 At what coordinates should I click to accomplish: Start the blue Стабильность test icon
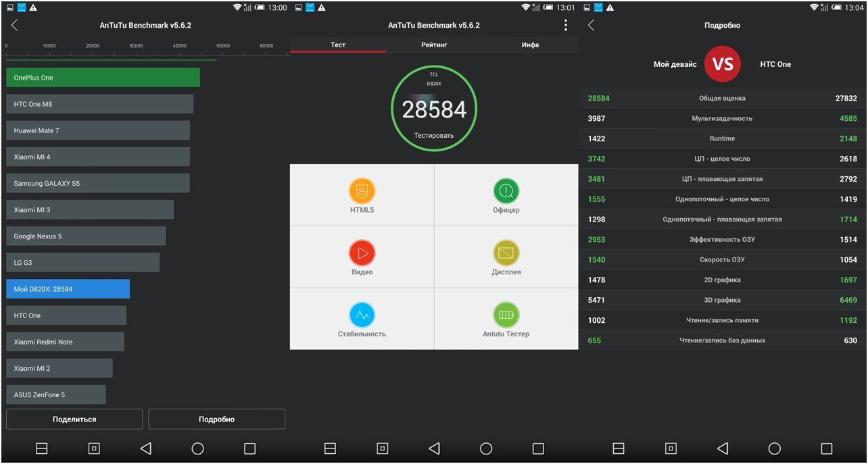[x=362, y=315]
